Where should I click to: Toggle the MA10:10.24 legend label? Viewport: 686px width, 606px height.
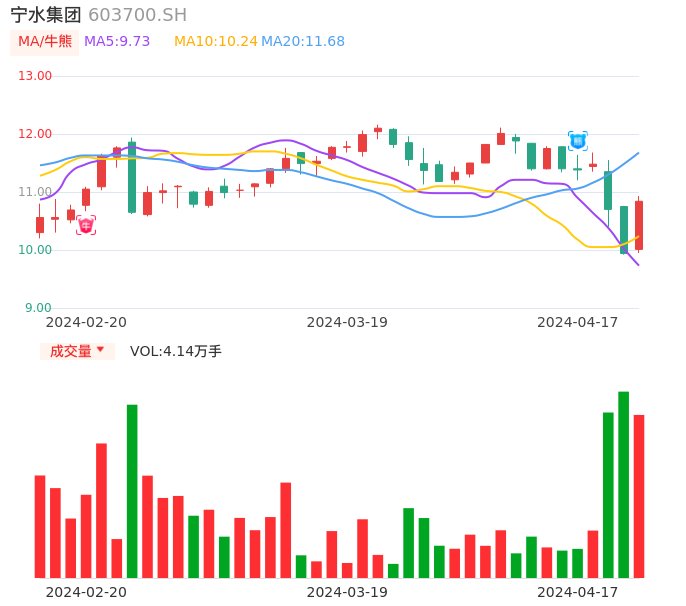click(x=216, y=42)
